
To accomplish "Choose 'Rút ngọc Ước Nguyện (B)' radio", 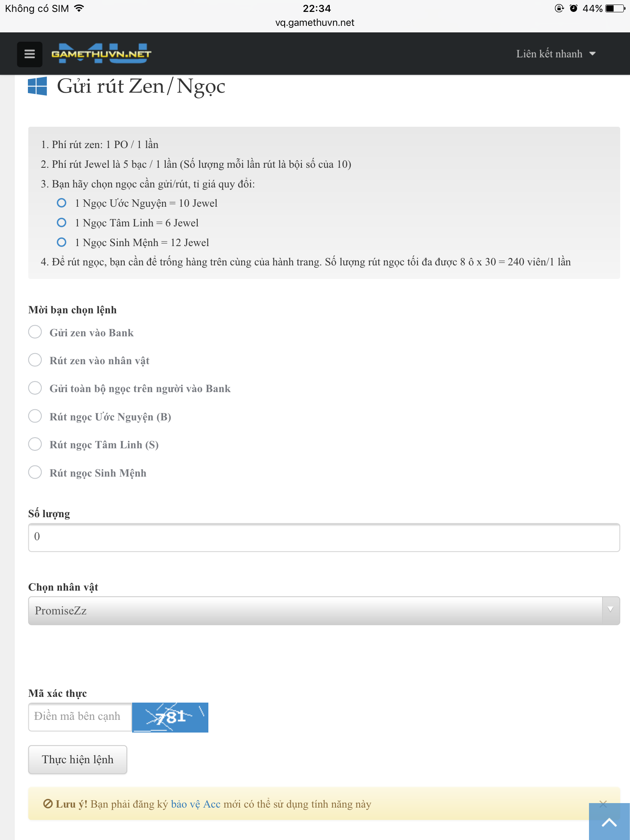I will (x=35, y=416).
